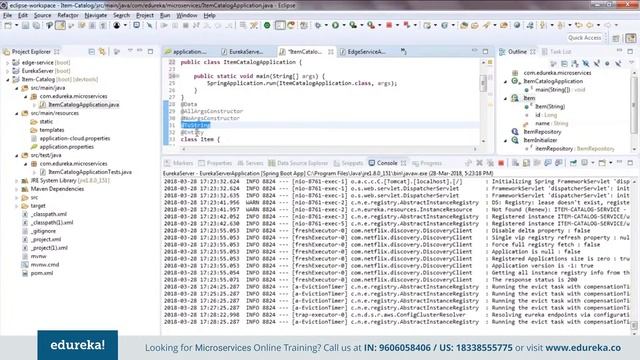This screenshot has width=640, height=360.
Task: Click the Save All toolbar icon
Action: [x=36, y=25]
